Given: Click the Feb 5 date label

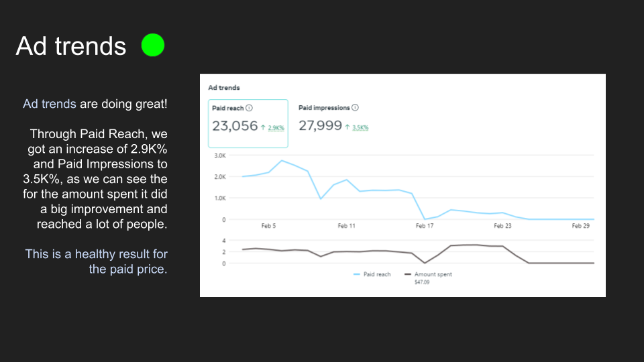Looking at the screenshot, I should (268, 226).
